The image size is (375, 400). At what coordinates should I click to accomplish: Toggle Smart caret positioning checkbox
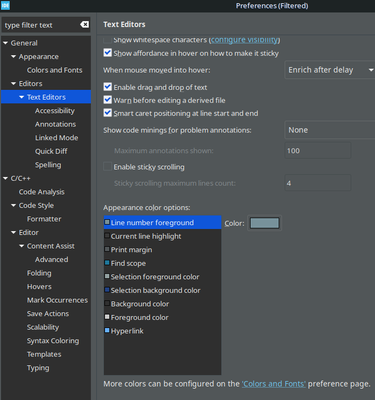click(x=107, y=113)
